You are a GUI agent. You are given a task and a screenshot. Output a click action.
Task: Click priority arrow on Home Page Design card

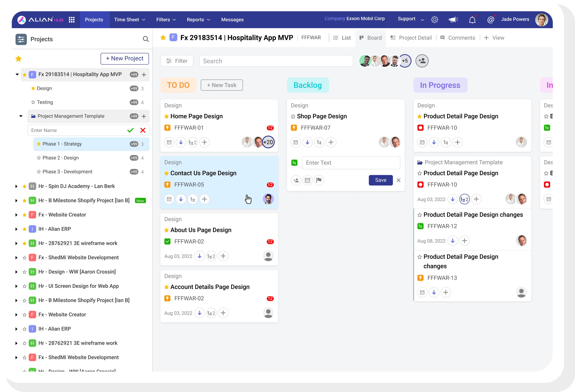(181, 142)
